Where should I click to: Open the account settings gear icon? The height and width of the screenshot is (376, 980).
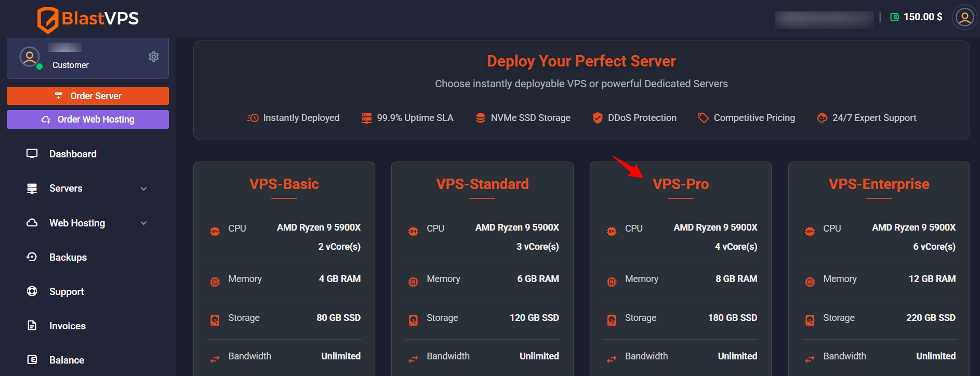pyautogui.click(x=154, y=57)
